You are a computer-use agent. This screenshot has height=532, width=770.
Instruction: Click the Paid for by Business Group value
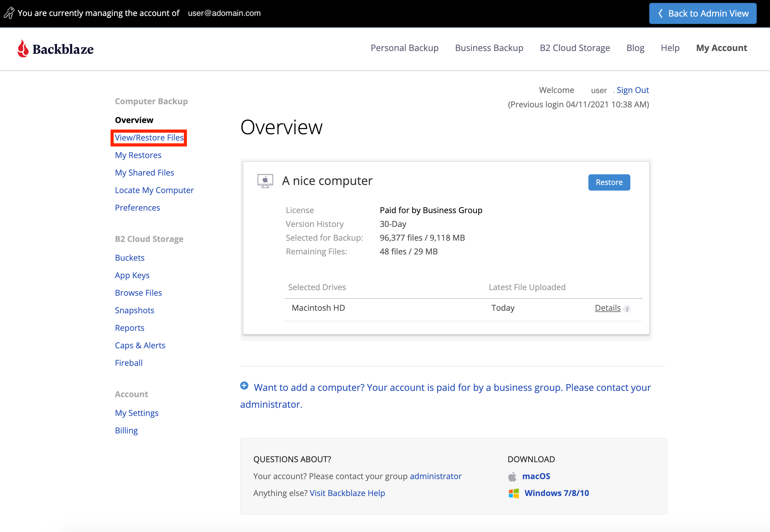pyautogui.click(x=431, y=210)
